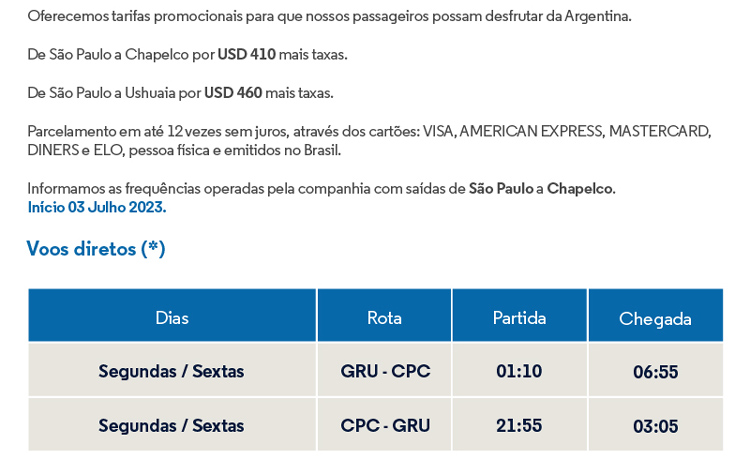The width and height of the screenshot is (750, 462).
Task: Select the 'Partida' column header
Action: (519, 315)
